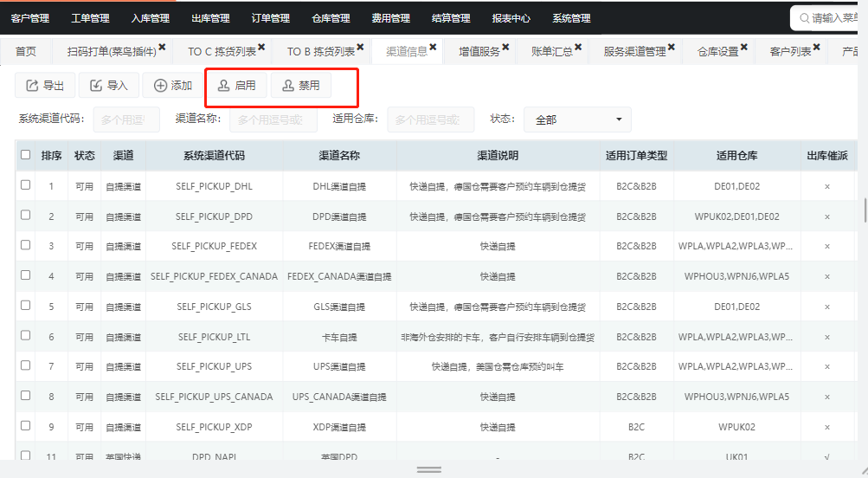The width and height of the screenshot is (868, 478).
Task: Open the 订单管理 menu
Action: (x=271, y=18)
